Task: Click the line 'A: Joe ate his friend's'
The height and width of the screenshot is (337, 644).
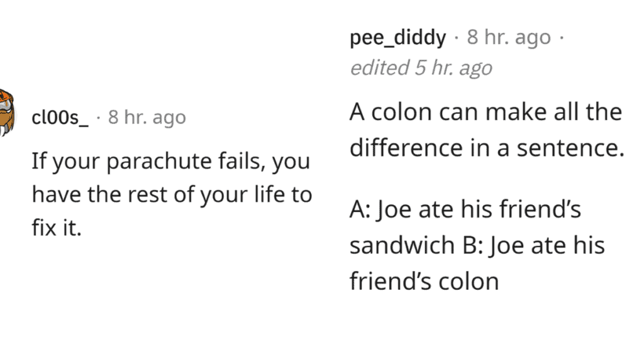Action: click(465, 210)
